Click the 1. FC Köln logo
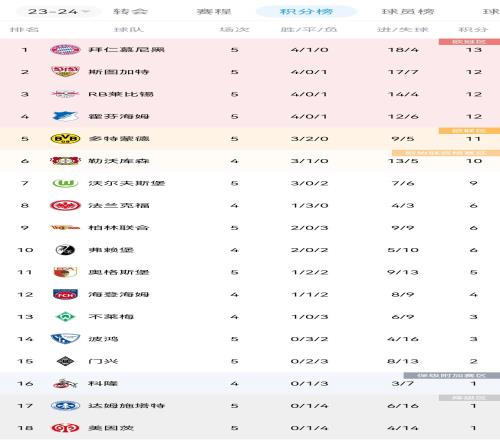Image resolution: width=500 pixels, height=440 pixels. (65, 383)
